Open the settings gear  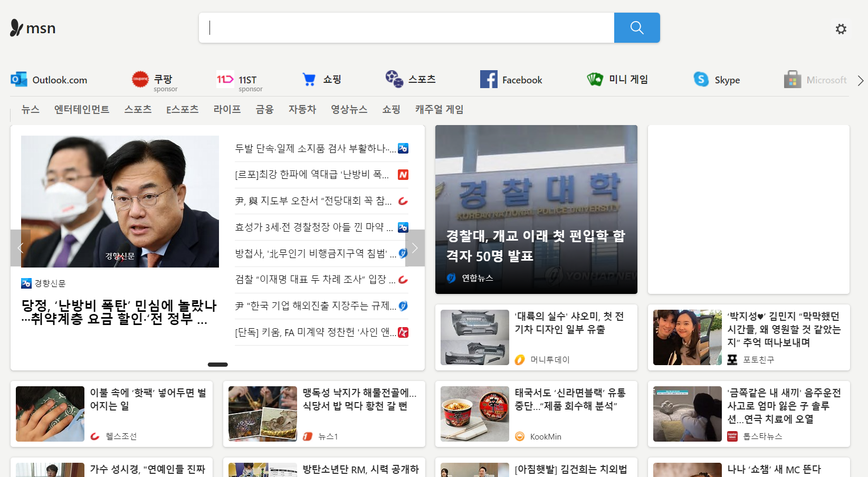click(841, 29)
